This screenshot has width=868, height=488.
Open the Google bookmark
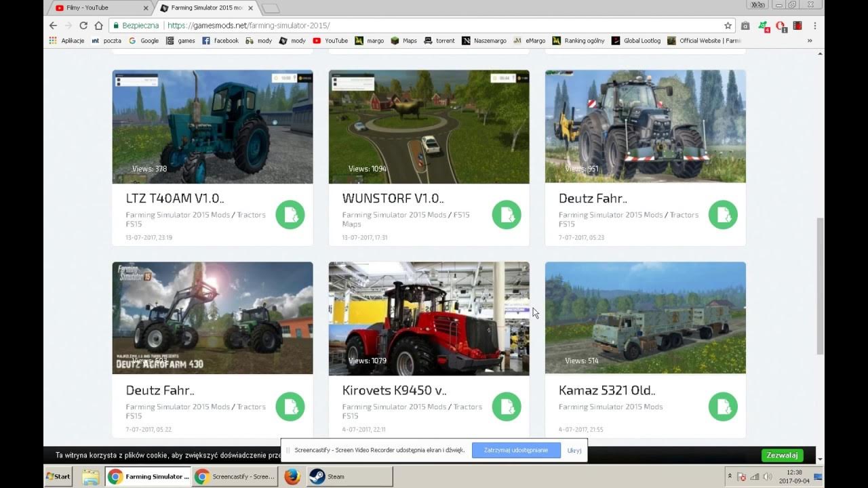point(144,41)
